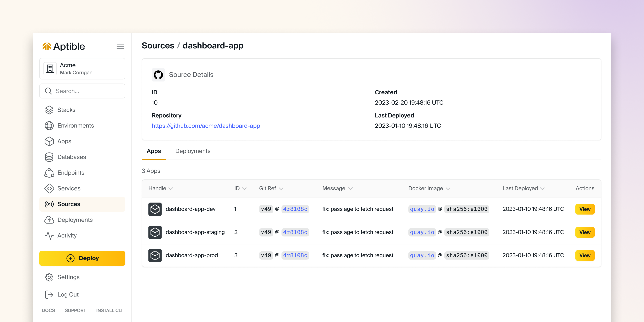
Task: Open the GitHub repository link
Action: coord(206,126)
